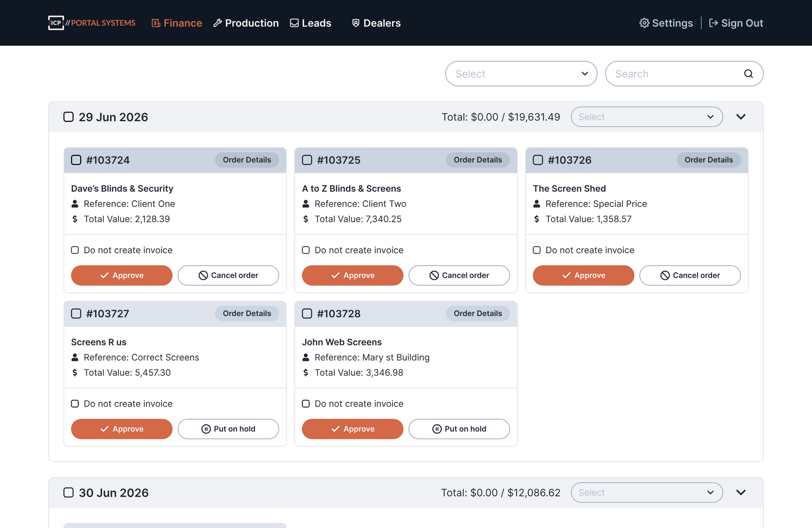Collapse the 30 Jun 2026 group chevron
Viewport: 812px width, 528px height.
pos(741,493)
